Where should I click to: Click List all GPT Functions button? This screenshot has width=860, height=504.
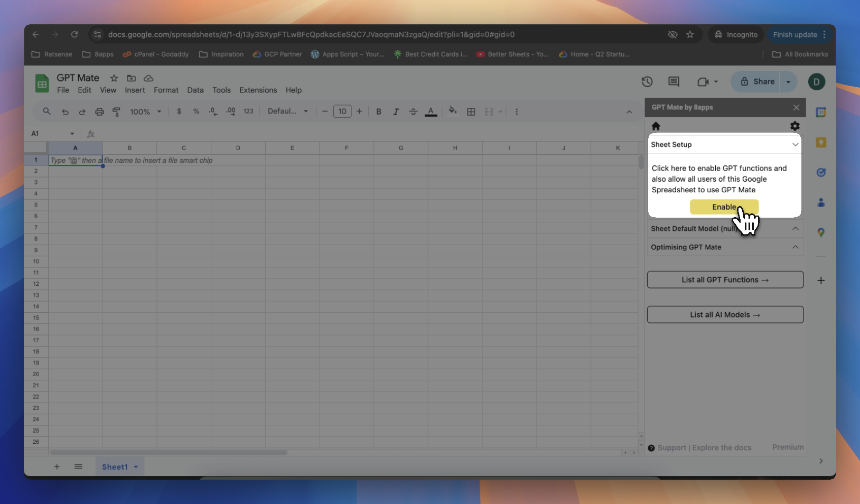(x=725, y=280)
